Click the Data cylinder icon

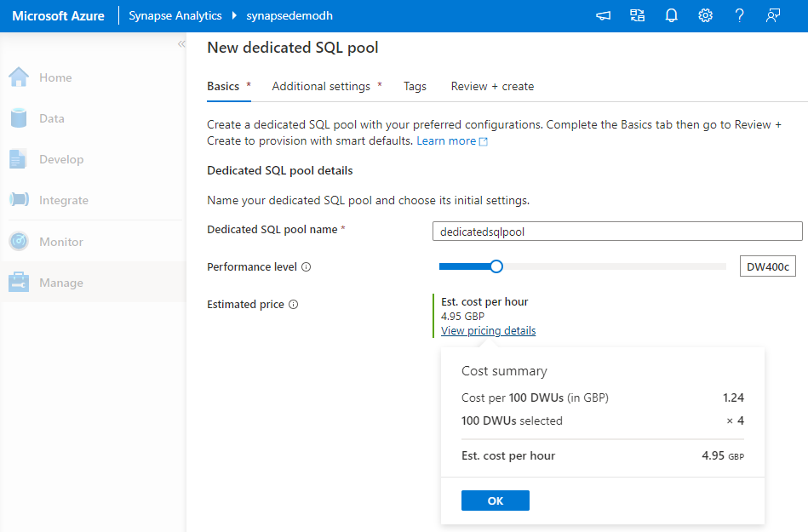(x=19, y=118)
